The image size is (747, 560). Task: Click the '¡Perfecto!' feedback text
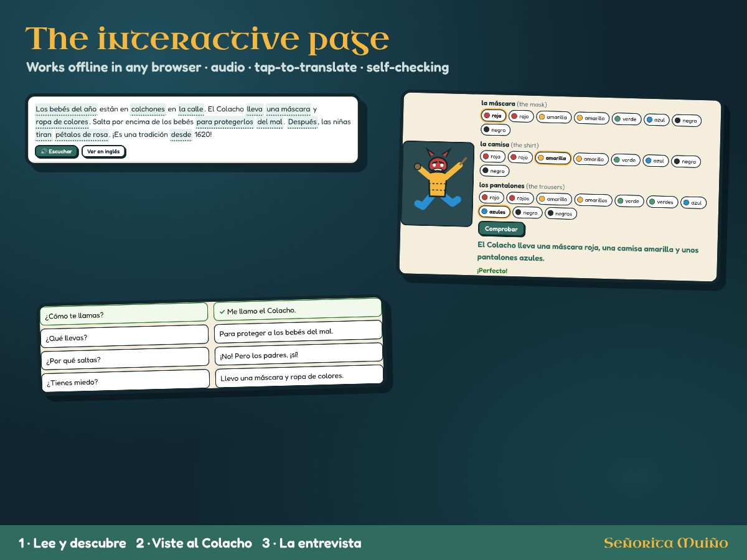(x=492, y=271)
